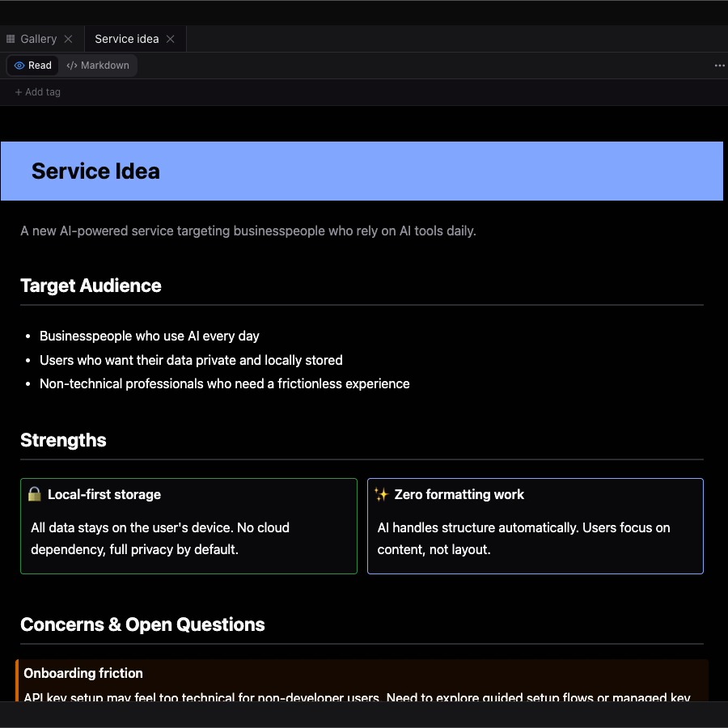Click the 'Businesspeople who use AI every day' bullet
Screen dimensions: 728x728
(x=150, y=336)
